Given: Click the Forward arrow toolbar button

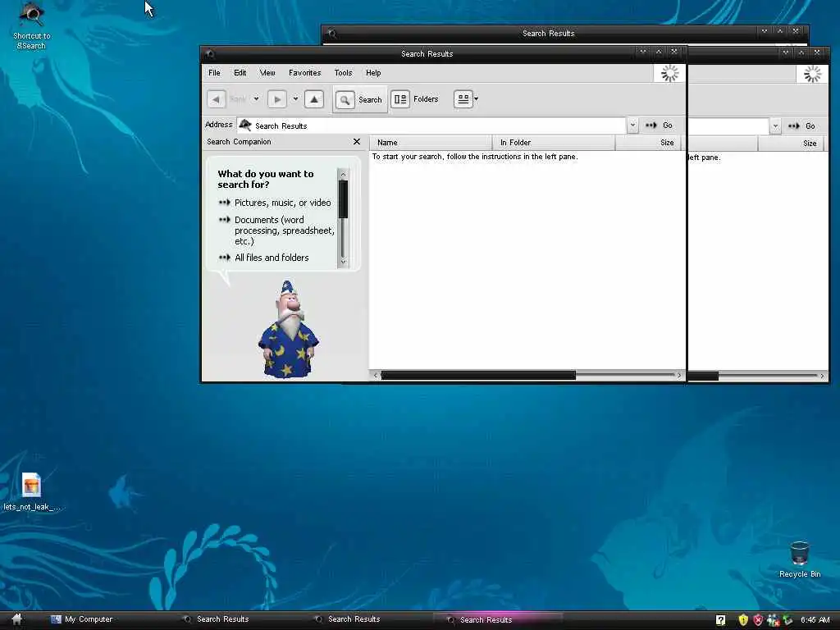Looking at the screenshot, I should 277,99.
